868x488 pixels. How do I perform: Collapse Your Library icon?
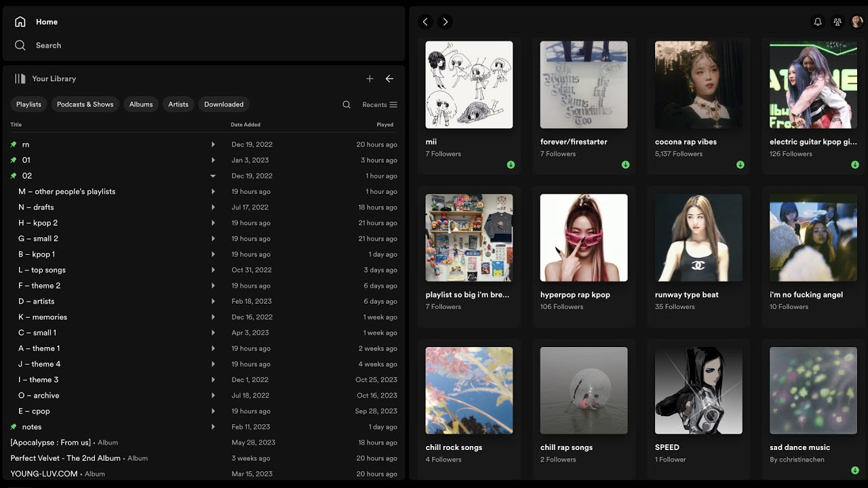pyautogui.click(x=20, y=79)
